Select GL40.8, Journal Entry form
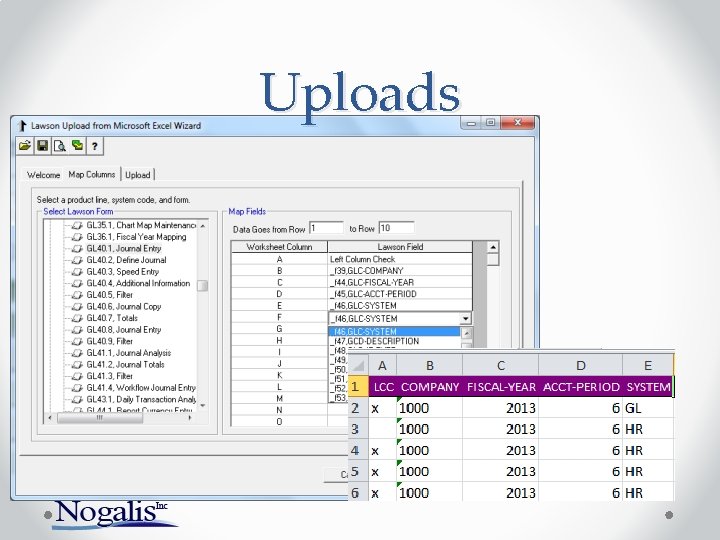Screen dimensions: 720x540 tap(124, 330)
